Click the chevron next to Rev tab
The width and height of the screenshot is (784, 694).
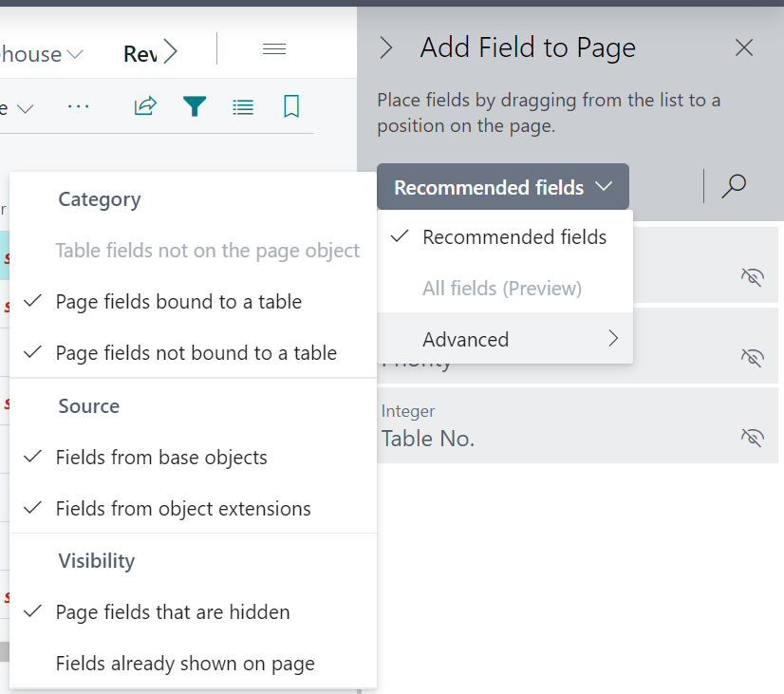(171, 53)
